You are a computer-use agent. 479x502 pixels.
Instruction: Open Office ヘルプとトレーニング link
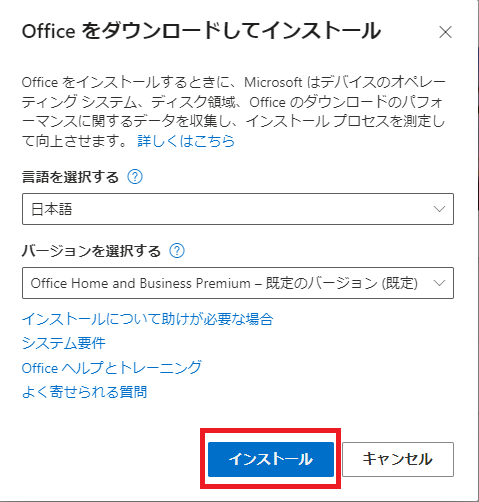click(112, 368)
